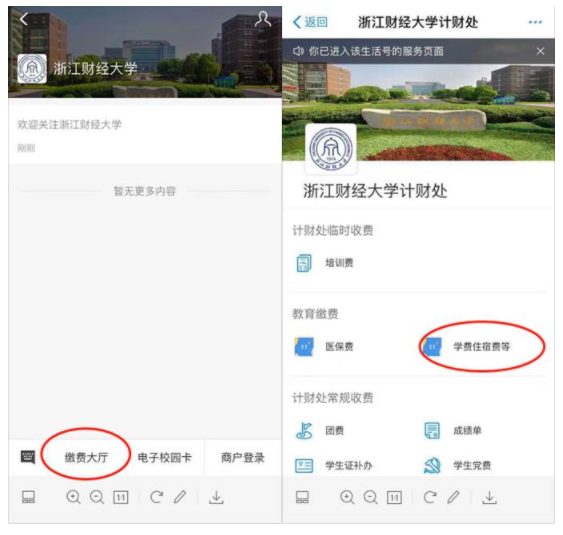The image size is (563, 535).
Task: Choose 学费住宿费等 payment option
Action: click(467, 346)
